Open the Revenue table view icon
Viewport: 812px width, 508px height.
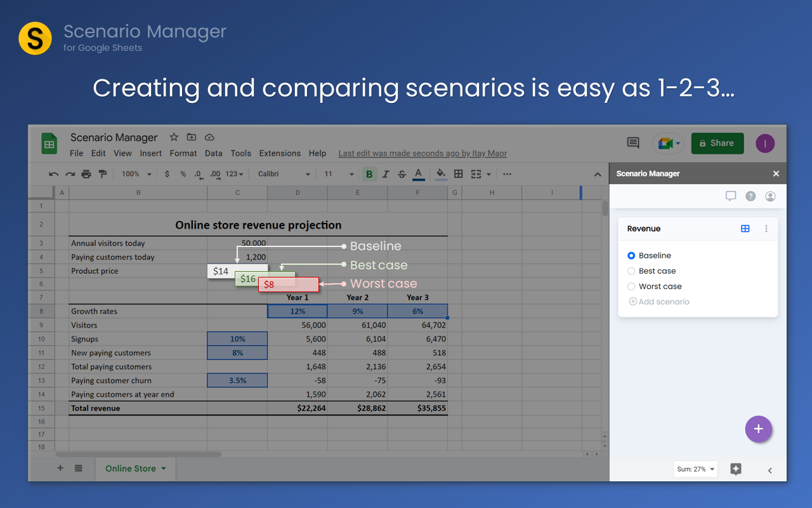coord(745,229)
